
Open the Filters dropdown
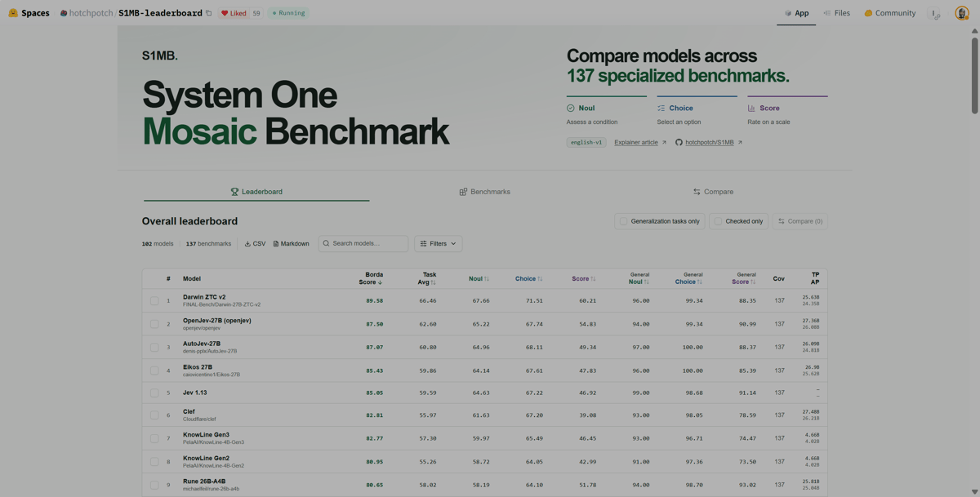point(439,244)
